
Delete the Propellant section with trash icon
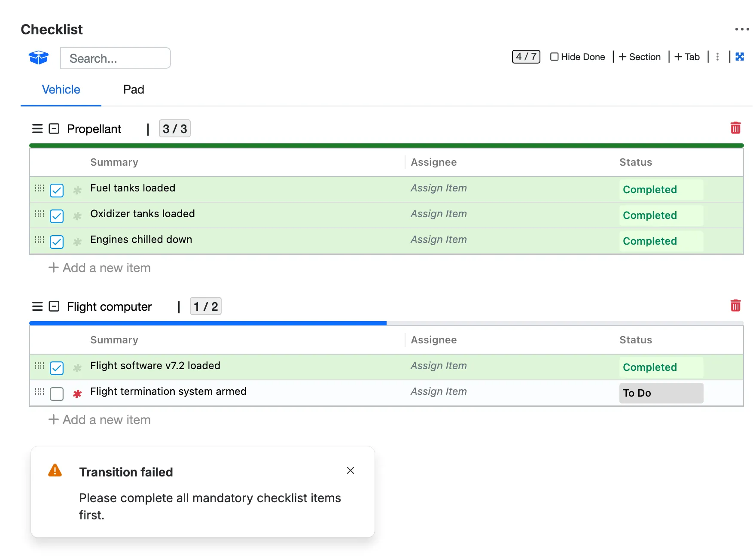[735, 128]
